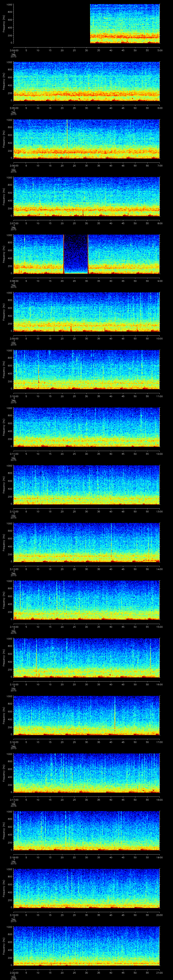This screenshot has width=173, height=980.
Task: Click the 21:00 end time label
Action: (160, 972)
